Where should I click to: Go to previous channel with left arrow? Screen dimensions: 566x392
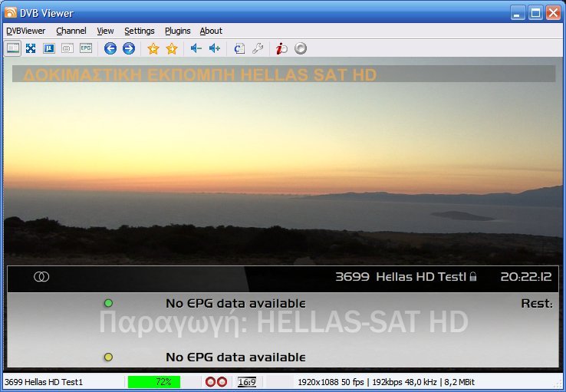(x=110, y=48)
